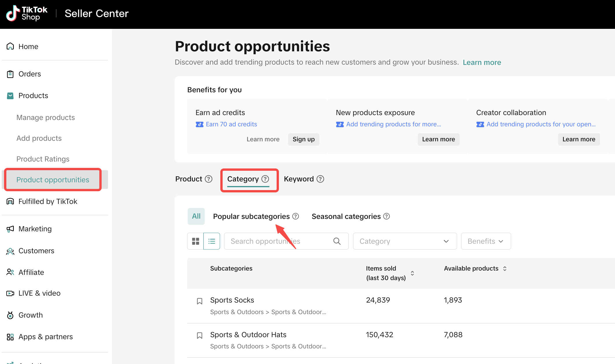Sort by Items sold last 30 days

tap(412, 273)
